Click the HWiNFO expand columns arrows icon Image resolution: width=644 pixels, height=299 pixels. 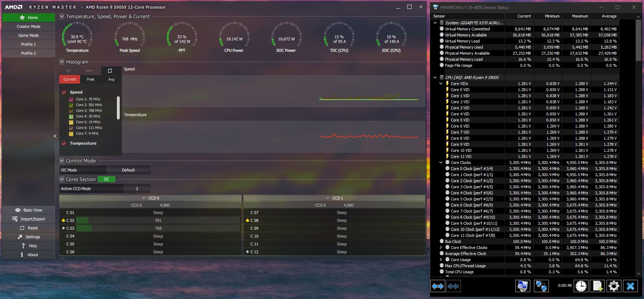tap(438, 286)
